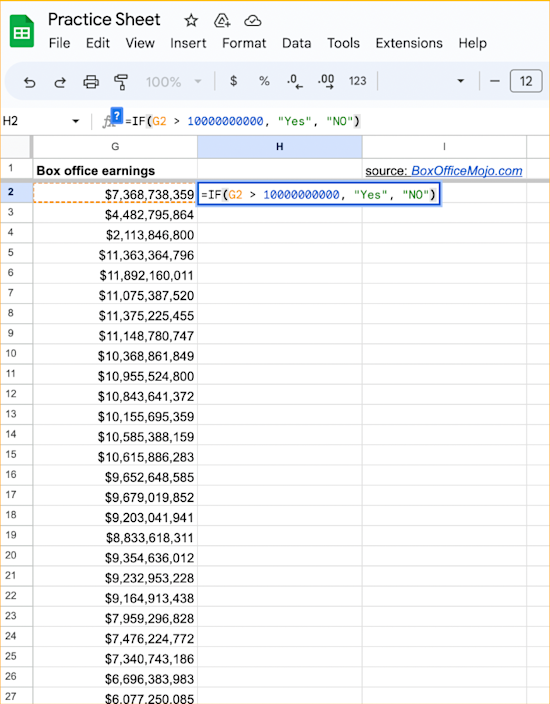Open the 123 more formats menu
This screenshot has width=550, height=704.
[x=357, y=81]
